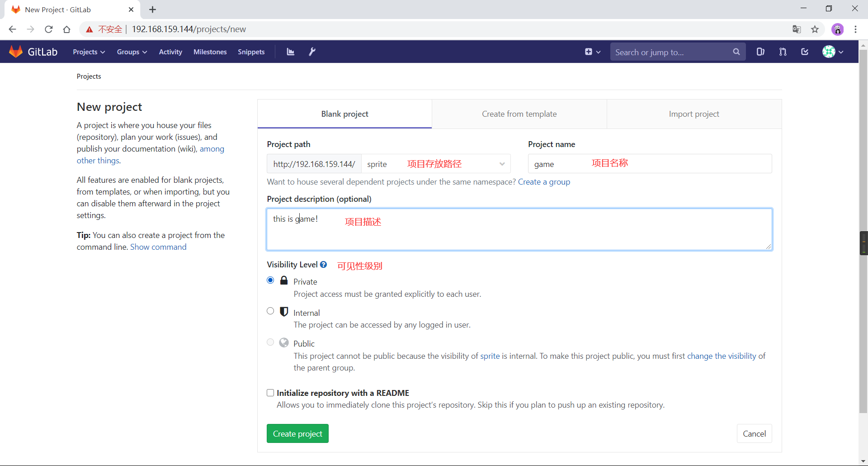Click the GitLab fox logo

click(x=16, y=52)
